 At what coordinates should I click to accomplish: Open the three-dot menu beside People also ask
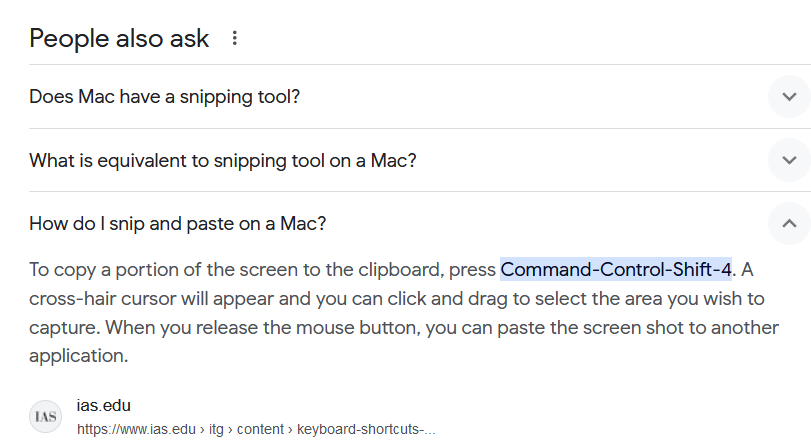pos(235,39)
